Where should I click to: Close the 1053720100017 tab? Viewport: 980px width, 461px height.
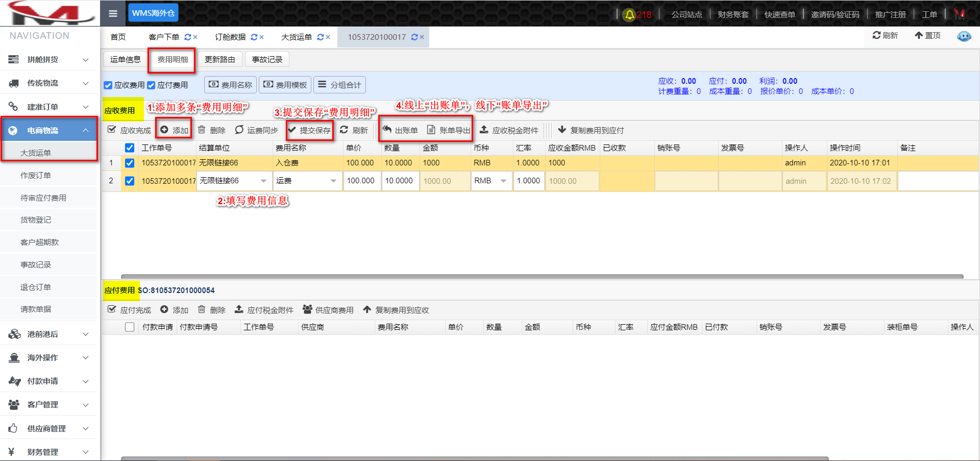422,37
